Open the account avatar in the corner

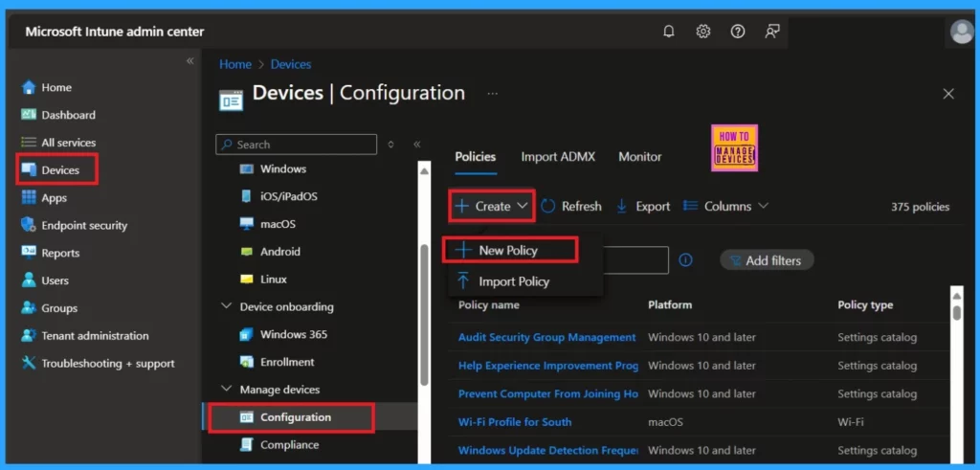(961, 32)
